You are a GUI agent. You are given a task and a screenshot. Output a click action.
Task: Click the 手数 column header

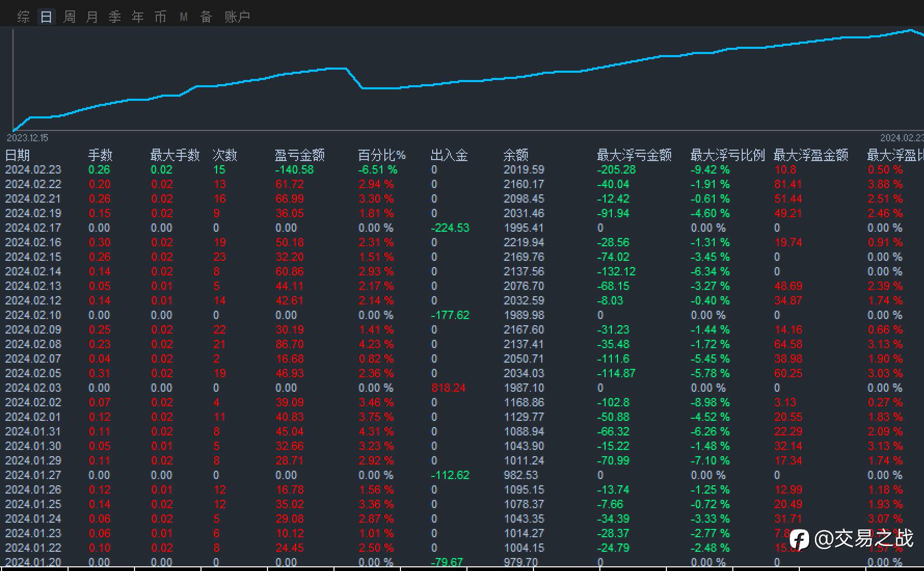pyautogui.click(x=100, y=155)
